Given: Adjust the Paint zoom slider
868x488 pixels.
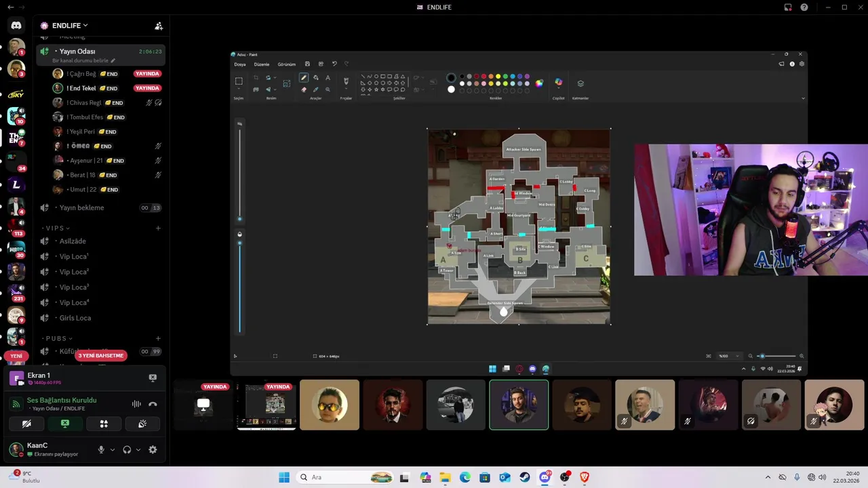Looking at the screenshot, I should pyautogui.click(x=776, y=356).
